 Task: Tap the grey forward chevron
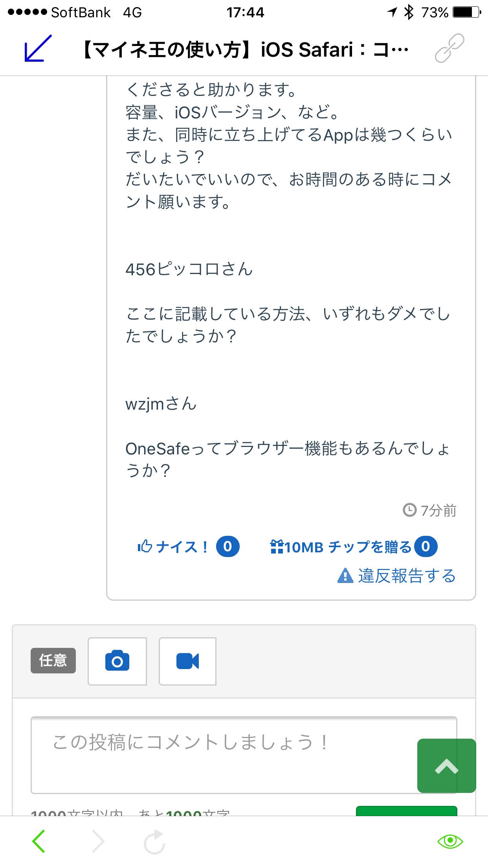click(98, 842)
